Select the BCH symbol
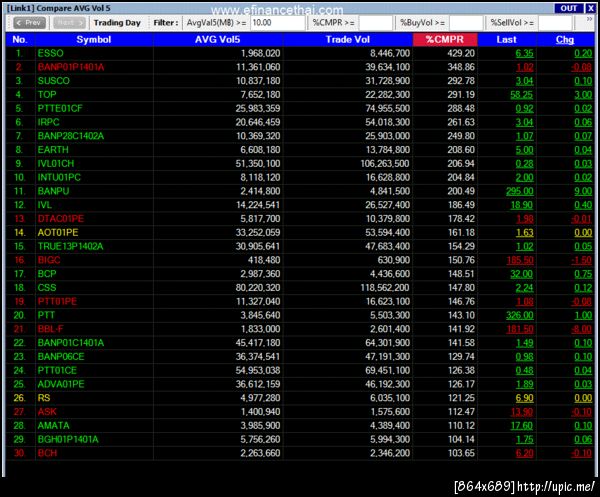Image resolution: width=600 pixels, height=497 pixels. pos(47,453)
